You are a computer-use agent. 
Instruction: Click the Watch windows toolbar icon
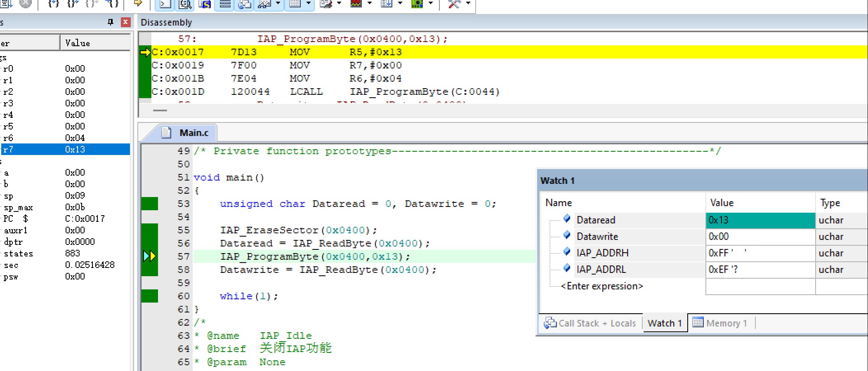point(264,4)
